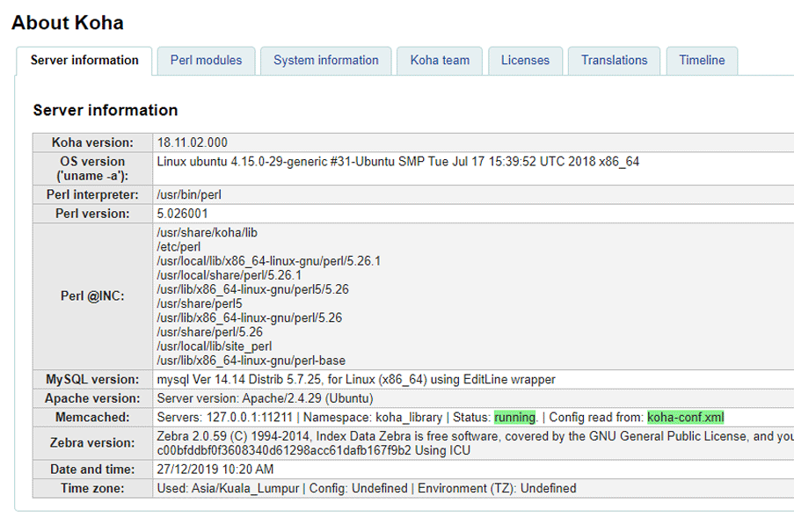
Task: Select the 27/12/2019 10:20 AM timestamp
Action: (x=215, y=470)
